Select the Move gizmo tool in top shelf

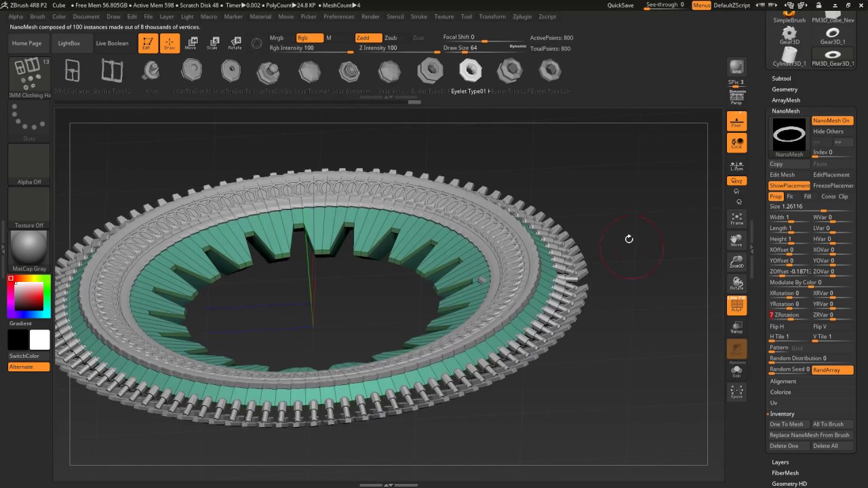tap(191, 43)
